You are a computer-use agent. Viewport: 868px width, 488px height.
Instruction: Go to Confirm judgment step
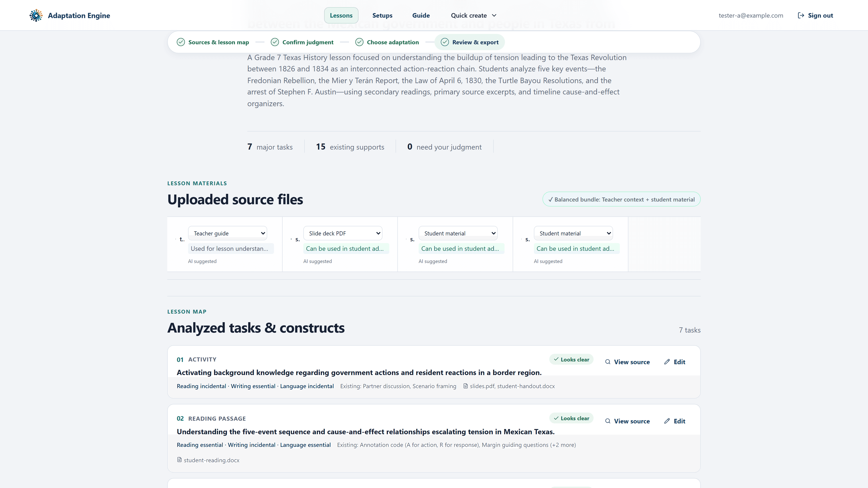click(x=302, y=42)
